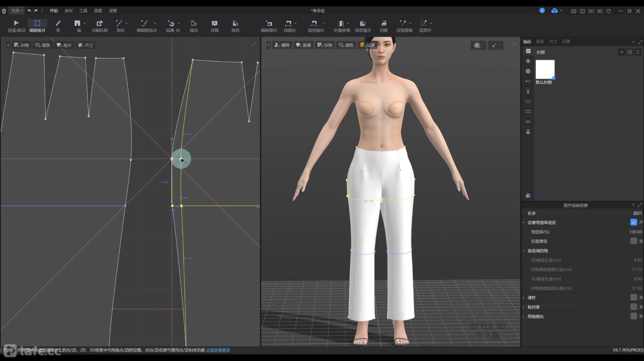Screen dimensions: 644x361
Task: Switch fabric list to list view
Action: (x=638, y=52)
